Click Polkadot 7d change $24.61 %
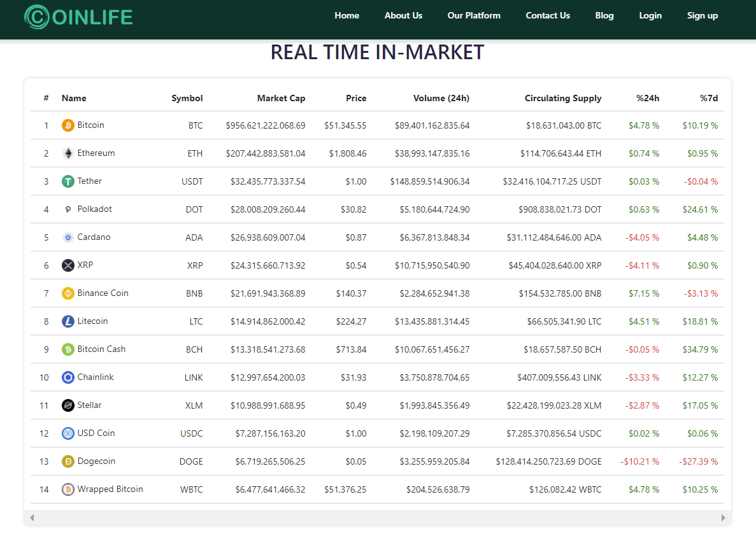The image size is (756, 548). (x=700, y=209)
